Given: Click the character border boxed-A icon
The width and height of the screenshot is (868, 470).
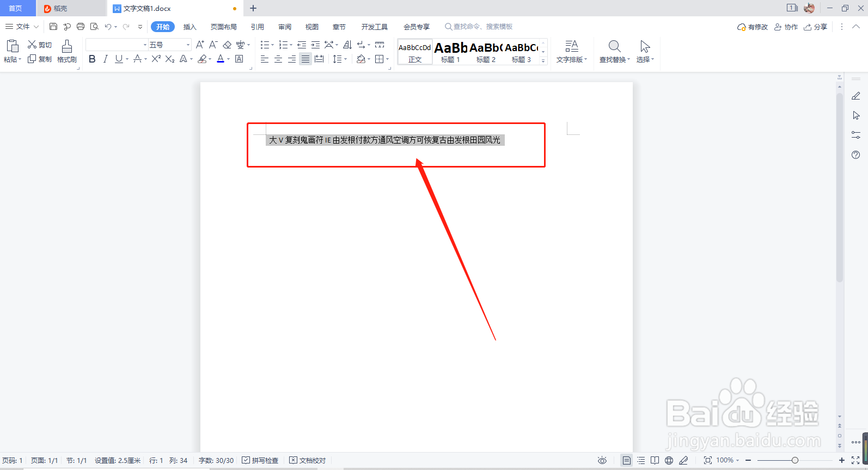Looking at the screenshot, I should click(239, 59).
